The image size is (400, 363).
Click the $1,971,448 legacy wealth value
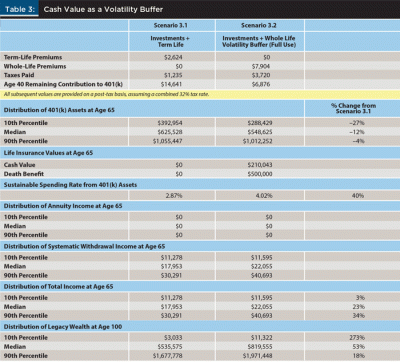tap(257, 356)
